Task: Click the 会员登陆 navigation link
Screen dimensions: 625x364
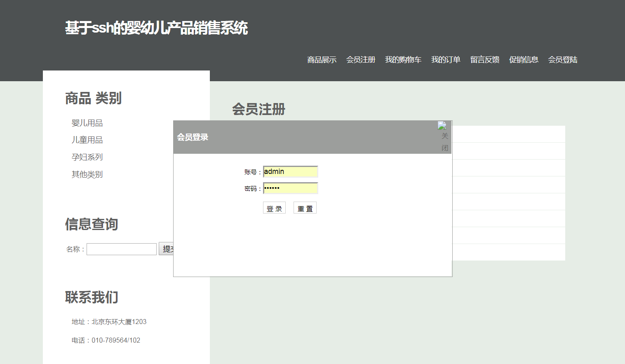Action: [563, 60]
